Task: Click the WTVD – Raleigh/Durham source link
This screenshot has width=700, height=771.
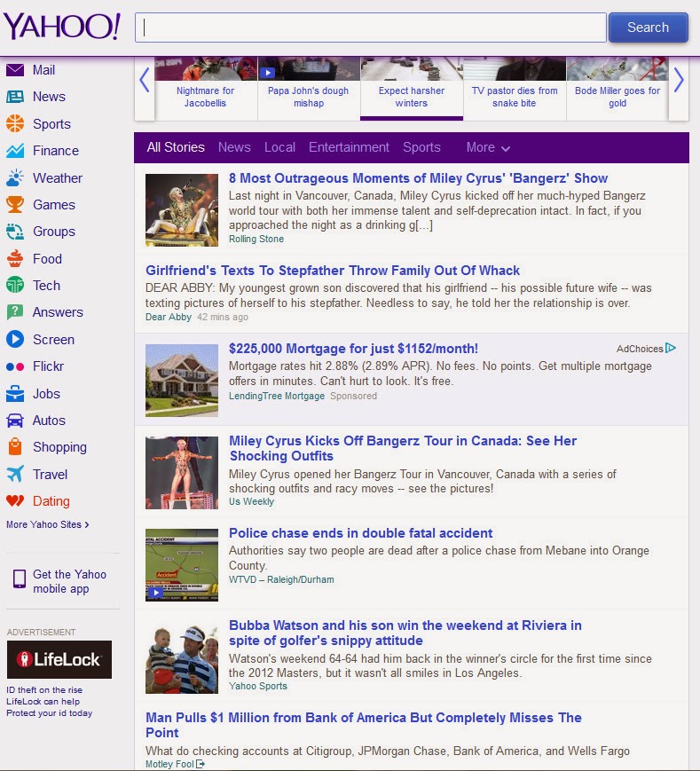Action: pos(281,579)
